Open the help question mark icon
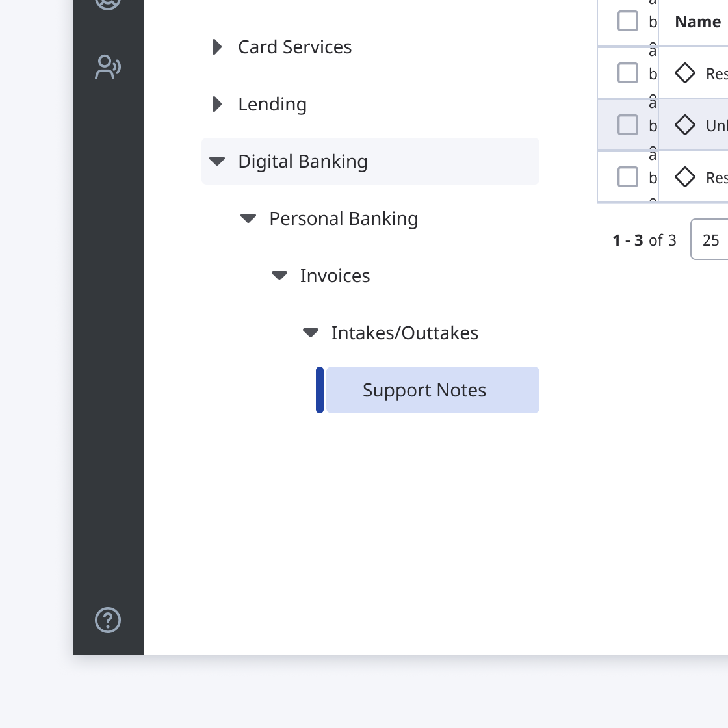This screenshot has width=728, height=728. 108,620
